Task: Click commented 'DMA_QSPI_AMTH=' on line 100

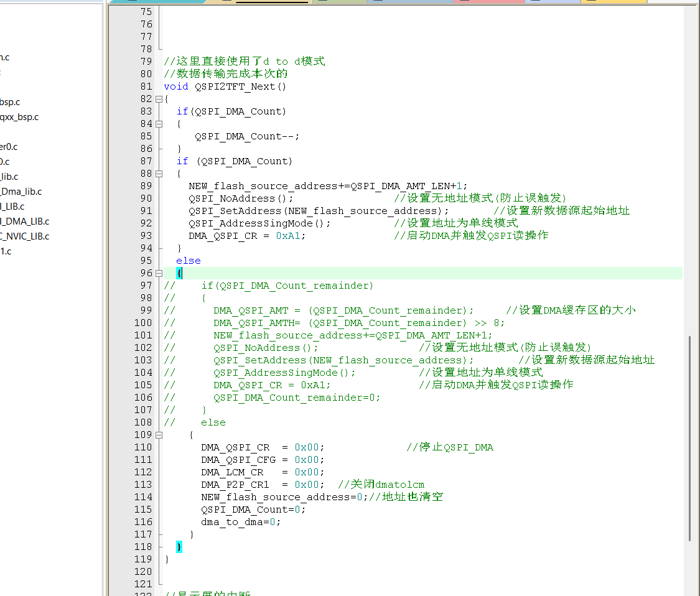Action: (x=257, y=324)
